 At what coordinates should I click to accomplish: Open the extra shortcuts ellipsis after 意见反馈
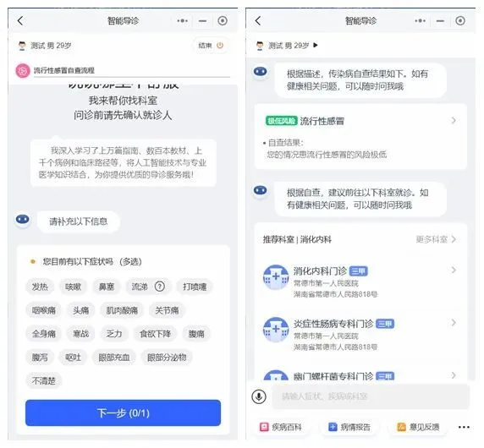pyautogui.click(x=464, y=427)
